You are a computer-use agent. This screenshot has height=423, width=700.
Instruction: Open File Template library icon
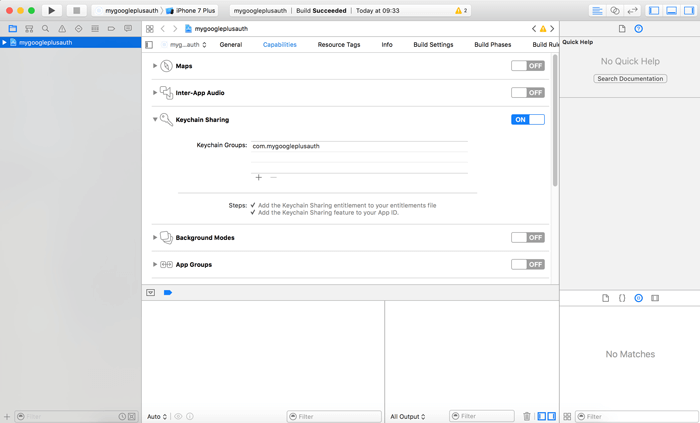point(605,298)
